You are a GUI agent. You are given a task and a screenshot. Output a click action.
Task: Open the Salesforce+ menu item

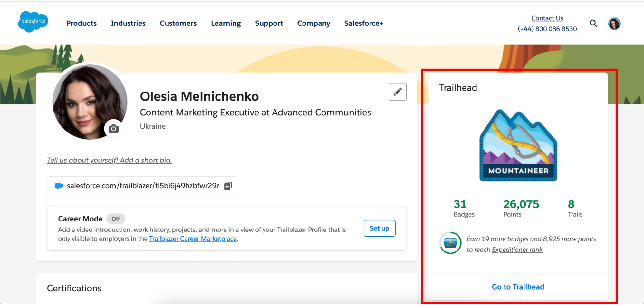click(x=364, y=23)
